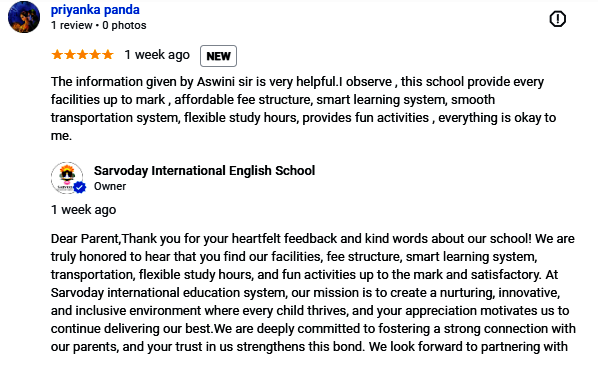This screenshot has width=609, height=387.
Task: Click the third orange rating star
Action: coord(82,54)
